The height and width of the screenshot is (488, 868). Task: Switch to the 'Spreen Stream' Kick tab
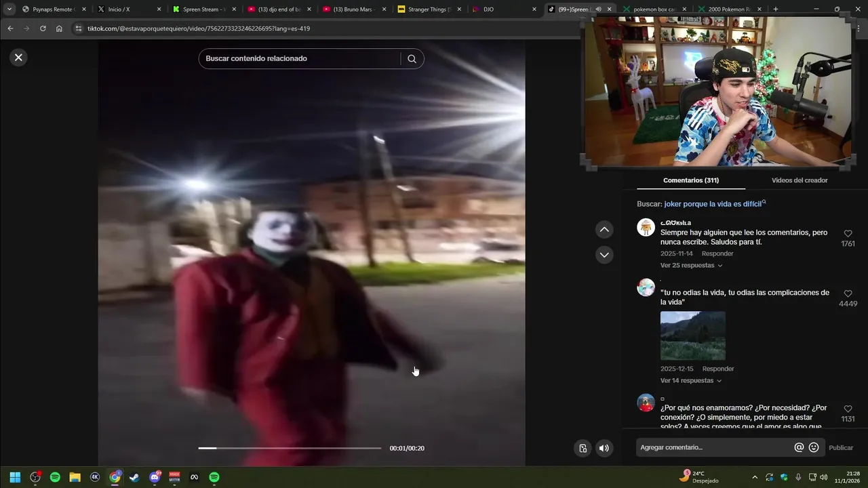pyautogui.click(x=204, y=9)
